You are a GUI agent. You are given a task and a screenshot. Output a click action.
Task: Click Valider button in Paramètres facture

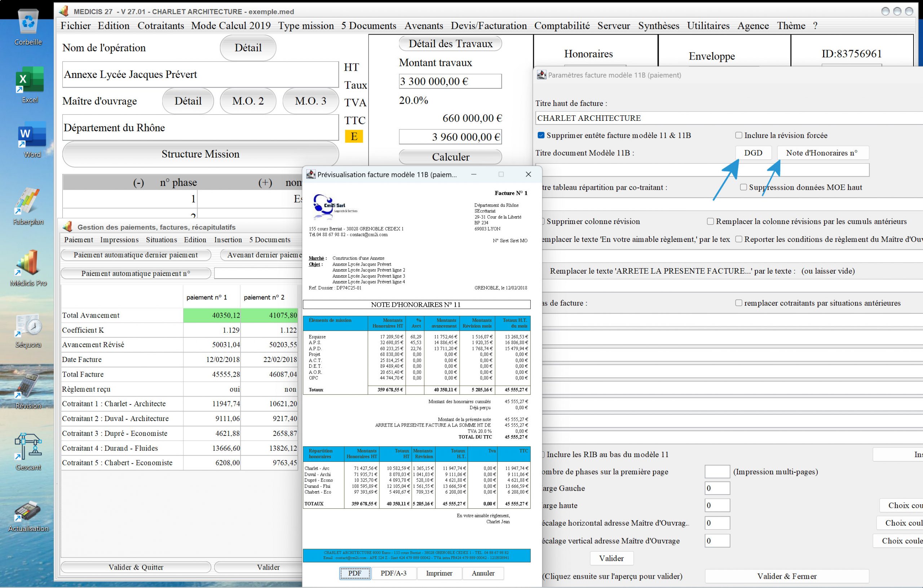tap(611, 558)
